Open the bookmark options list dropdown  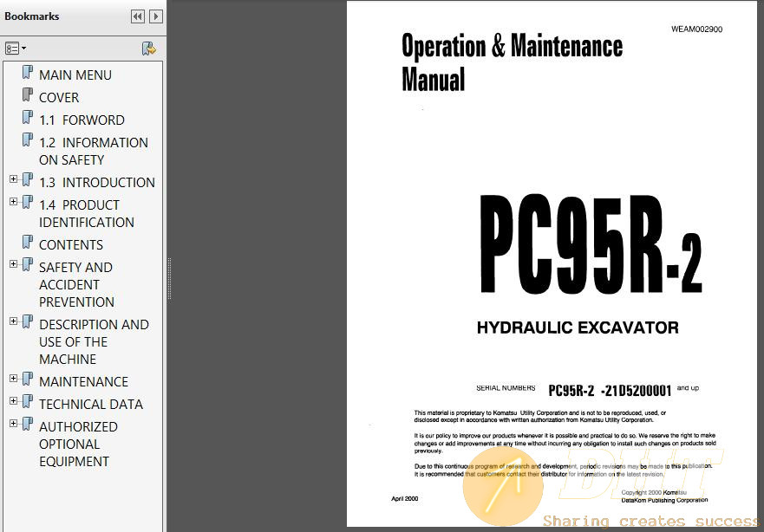[16, 49]
